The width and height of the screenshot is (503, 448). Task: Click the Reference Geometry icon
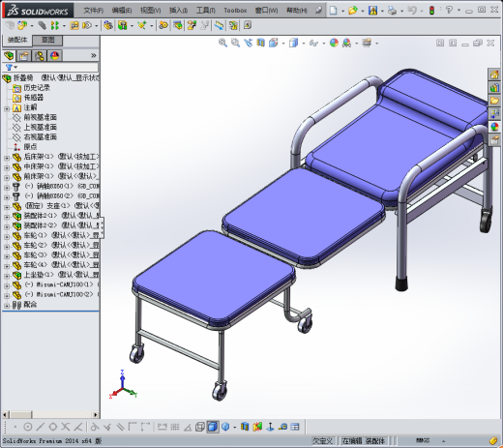(142, 25)
